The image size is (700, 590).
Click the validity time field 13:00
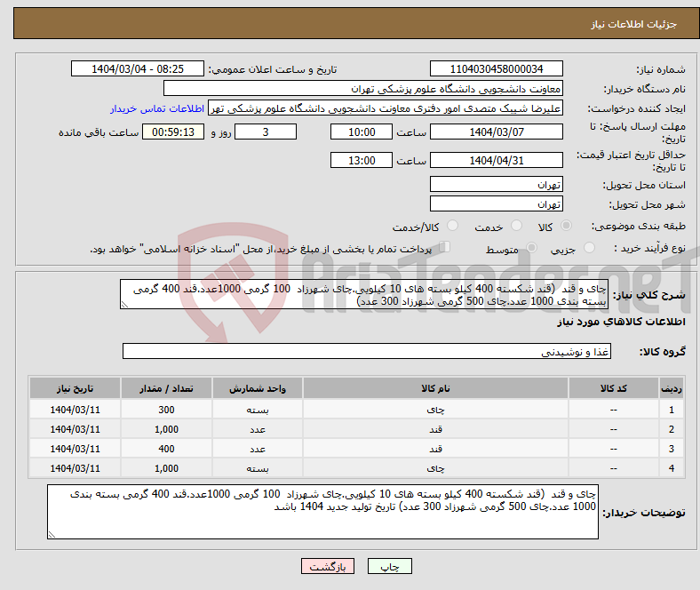click(362, 160)
